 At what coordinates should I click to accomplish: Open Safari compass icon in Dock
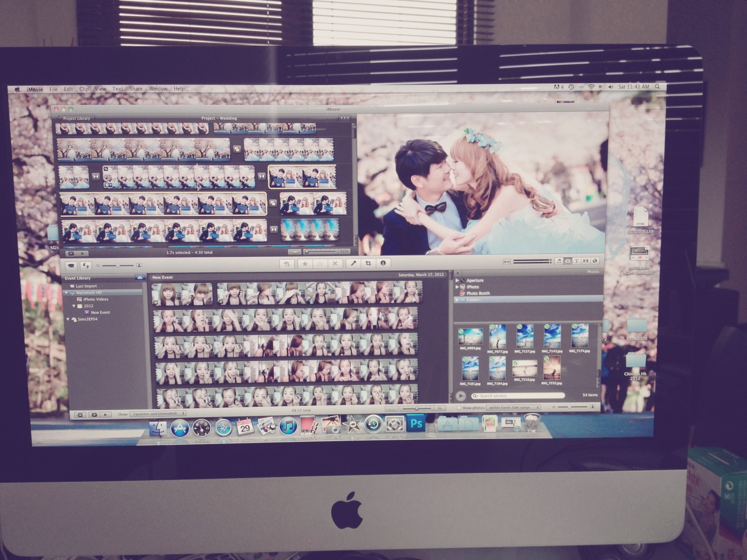click(x=223, y=428)
